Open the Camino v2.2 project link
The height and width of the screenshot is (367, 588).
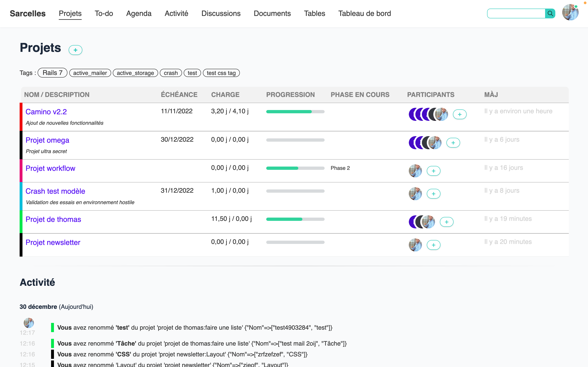pyautogui.click(x=46, y=112)
